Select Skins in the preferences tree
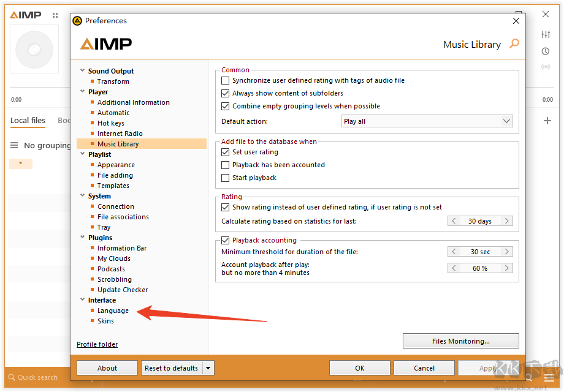 click(x=105, y=321)
